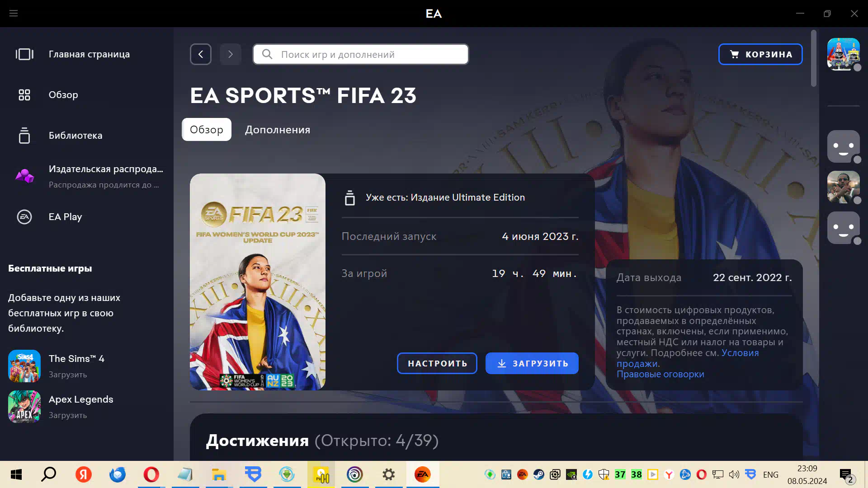Launch Yandex from the taskbar
This screenshot has width=868, height=488.
(x=83, y=474)
